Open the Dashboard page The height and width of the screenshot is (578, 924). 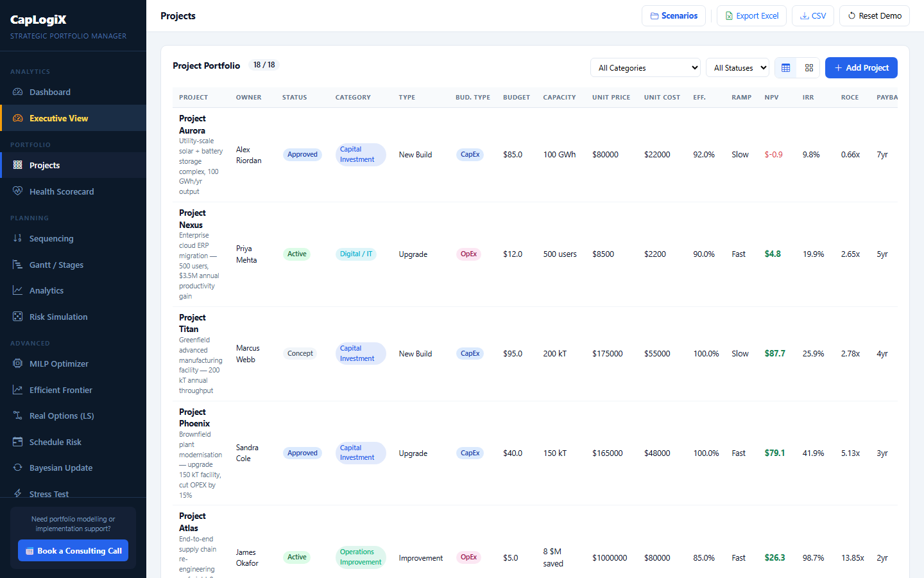[73, 92]
